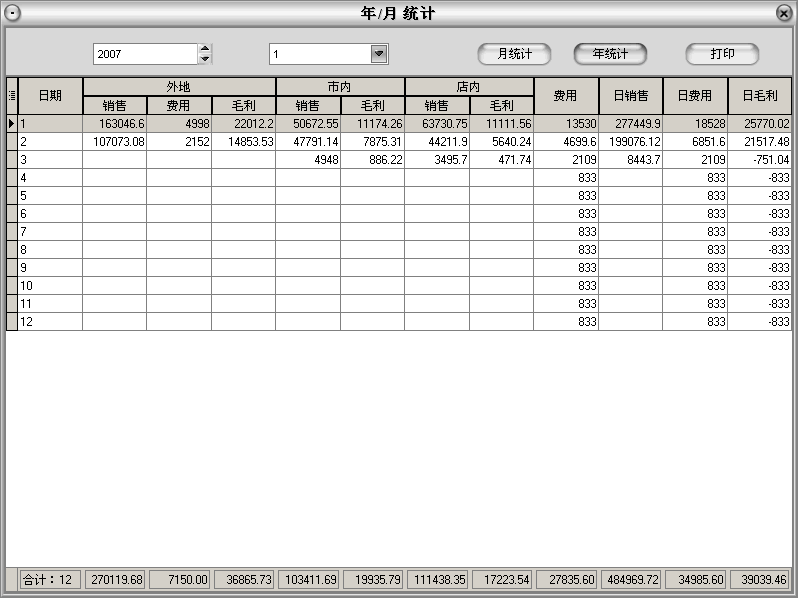This screenshot has height=598, width=798.
Task: Click the row selector for month 10
Action: click(12, 286)
